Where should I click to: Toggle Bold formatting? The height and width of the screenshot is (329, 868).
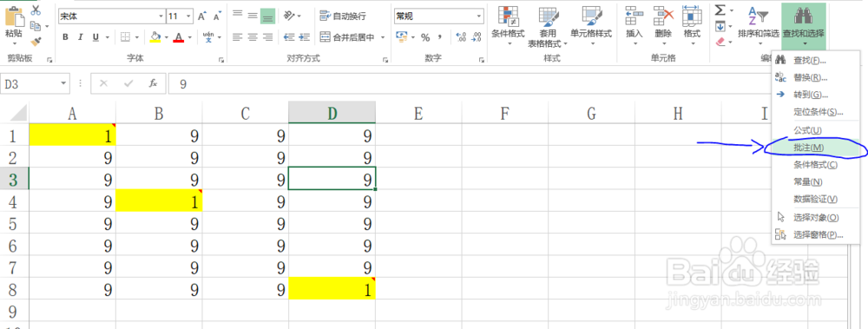click(65, 37)
